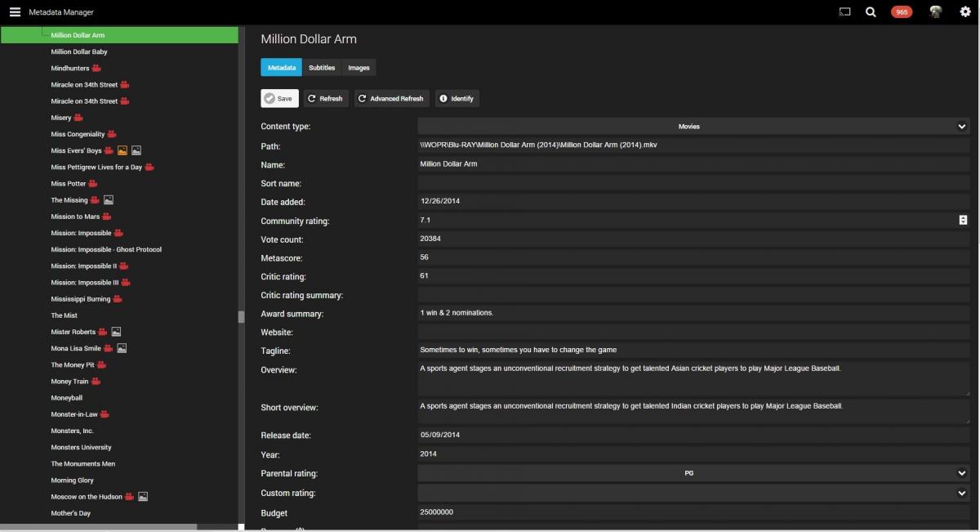Open the Custom rating dropdown

[693, 493]
